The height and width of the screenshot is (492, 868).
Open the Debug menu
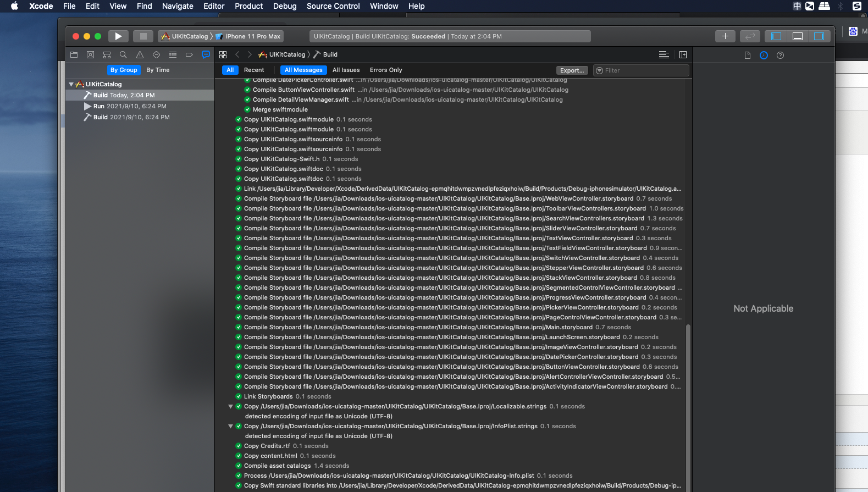285,6
